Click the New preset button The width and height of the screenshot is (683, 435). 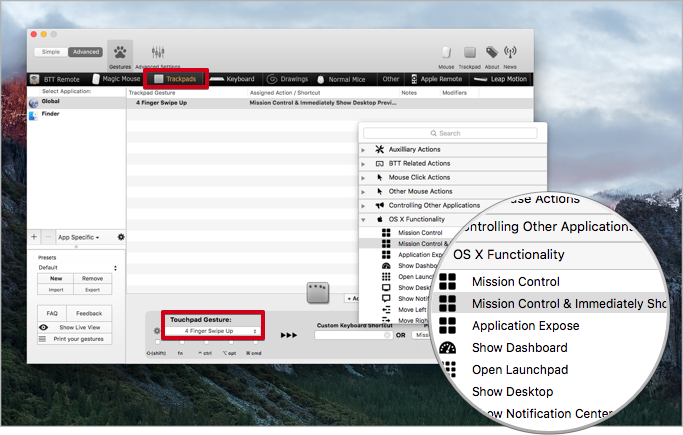(x=56, y=278)
